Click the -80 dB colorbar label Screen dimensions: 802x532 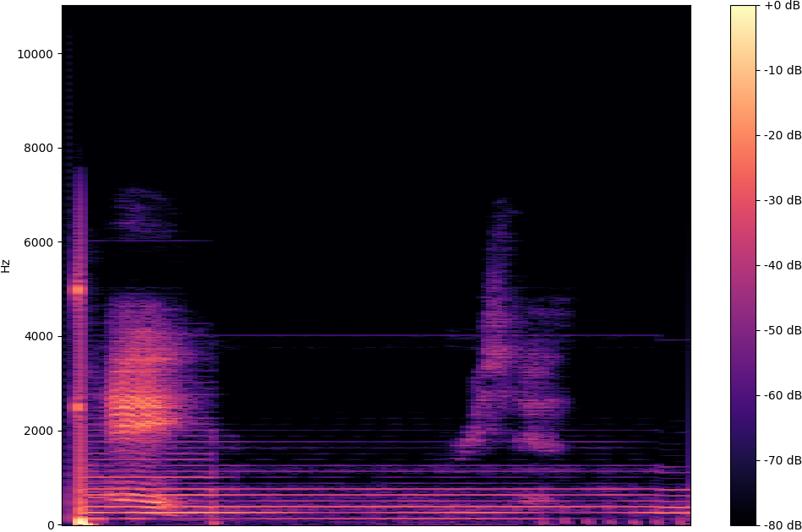pyautogui.click(x=783, y=525)
